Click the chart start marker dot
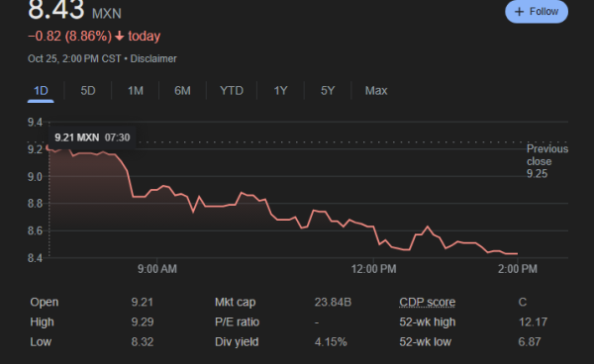 pyautogui.click(x=49, y=147)
